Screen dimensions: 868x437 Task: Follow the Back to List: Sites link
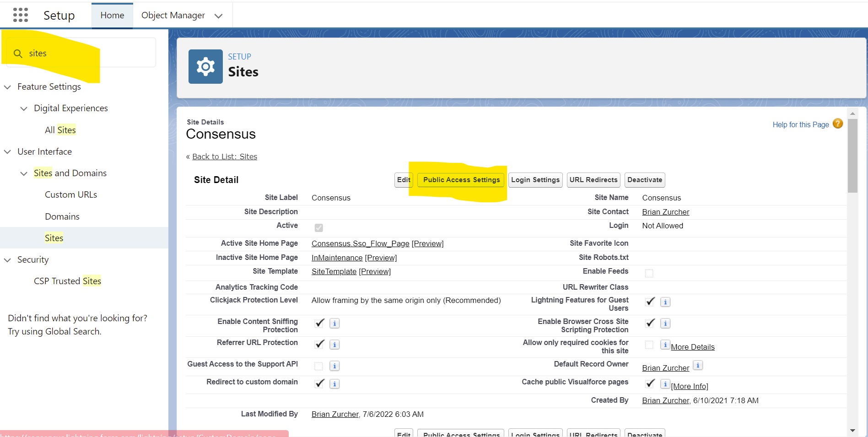click(x=225, y=156)
